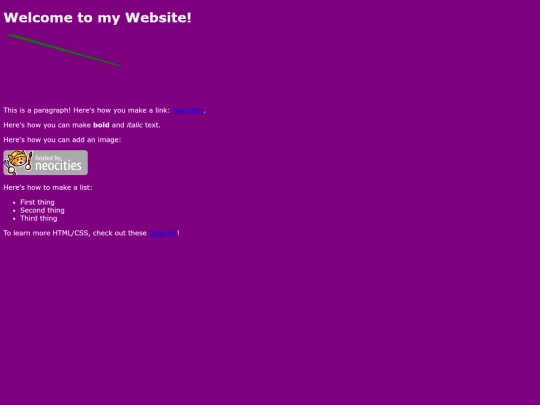Screen dimensions: 540x405
Task: Follow the tutorials link
Action: tap(163, 233)
